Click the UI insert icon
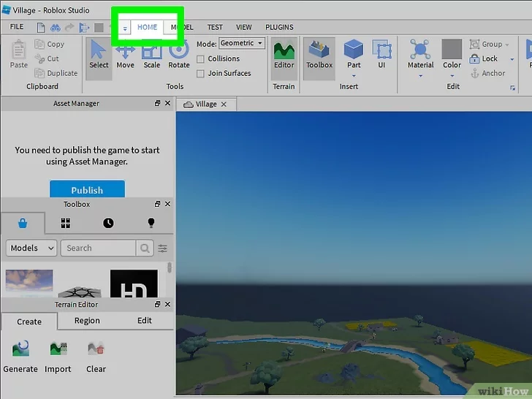The image size is (532, 399). 381,56
